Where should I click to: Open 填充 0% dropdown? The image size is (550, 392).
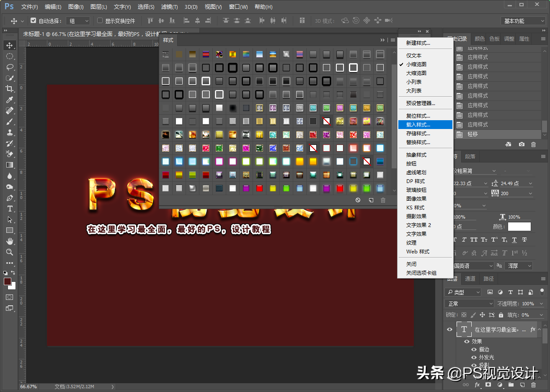click(541, 315)
